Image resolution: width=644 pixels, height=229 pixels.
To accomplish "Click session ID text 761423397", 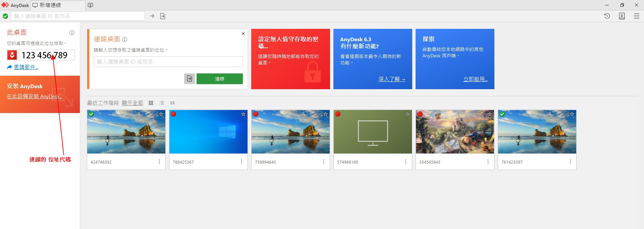I will point(512,162).
